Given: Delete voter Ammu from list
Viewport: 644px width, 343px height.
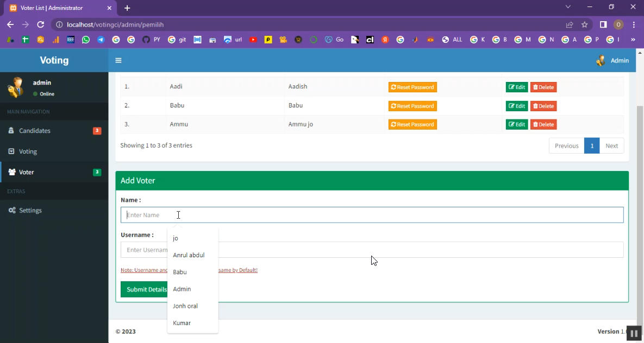Looking at the screenshot, I should click(543, 125).
